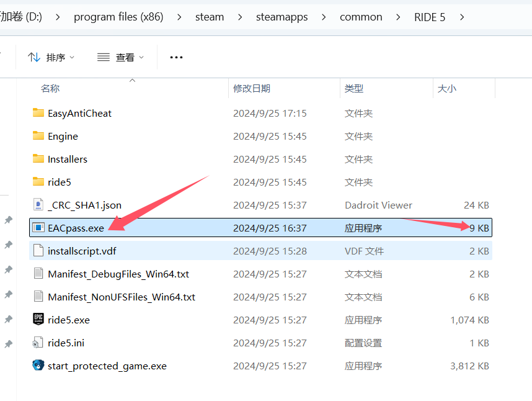Viewport: 532px width, 401px height.
Task: Click the 2024/9/25 15:37 date cell
Action: click(x=270, y=205)
